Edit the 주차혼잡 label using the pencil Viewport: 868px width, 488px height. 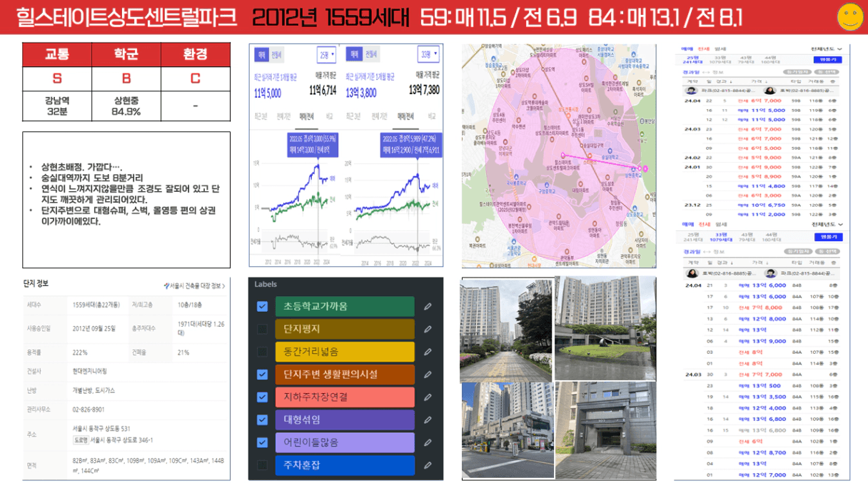point(427,466)
